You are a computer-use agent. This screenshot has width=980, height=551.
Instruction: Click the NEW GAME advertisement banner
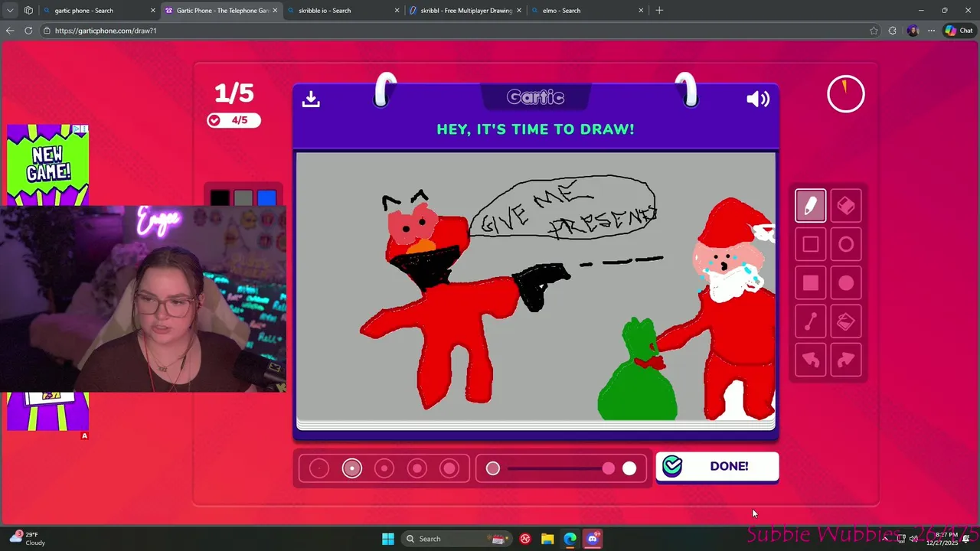click(x=47, y=165)
